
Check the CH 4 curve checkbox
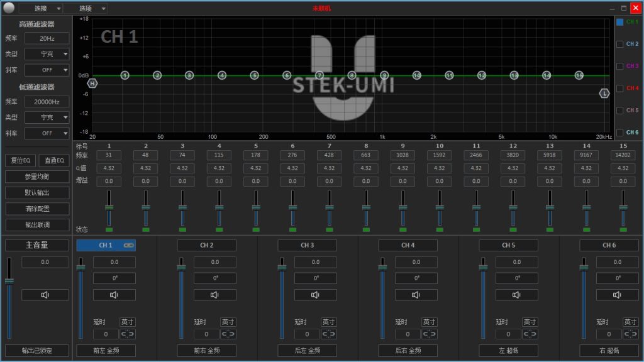coord(619,88)
